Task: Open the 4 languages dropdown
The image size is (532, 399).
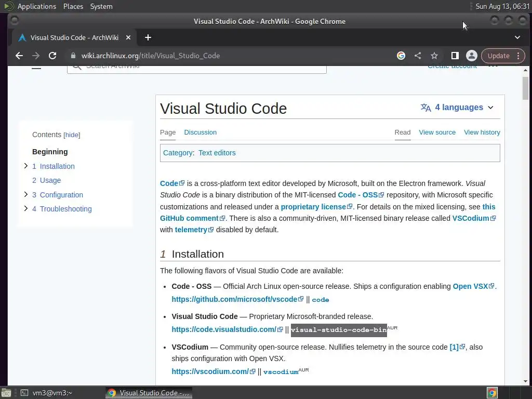Action: [x=457, y=108]
